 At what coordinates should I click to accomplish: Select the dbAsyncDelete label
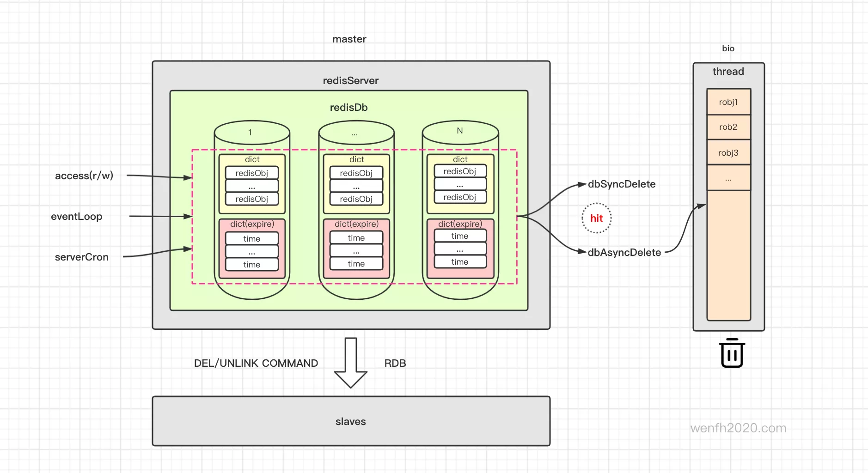pos(624,253)
